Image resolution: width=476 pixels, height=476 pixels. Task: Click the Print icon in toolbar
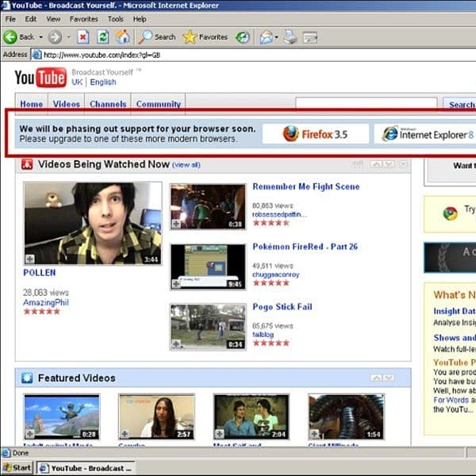tap(290, 36)
